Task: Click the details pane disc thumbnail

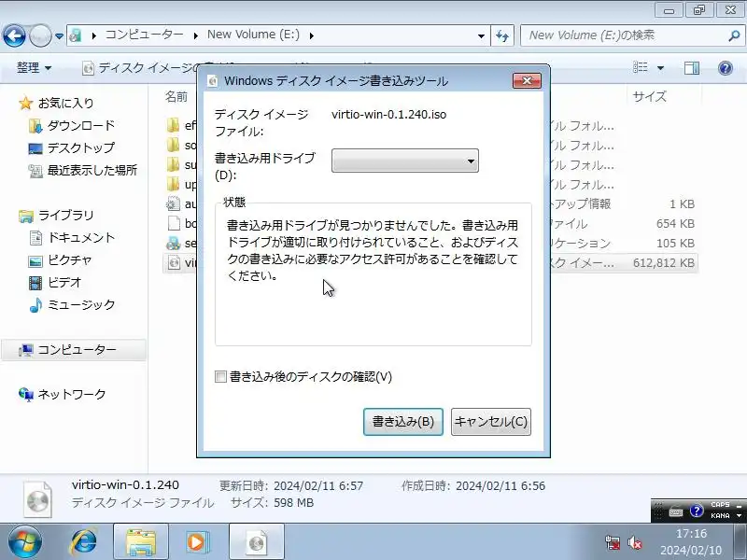Action: [x=37, y=499]
